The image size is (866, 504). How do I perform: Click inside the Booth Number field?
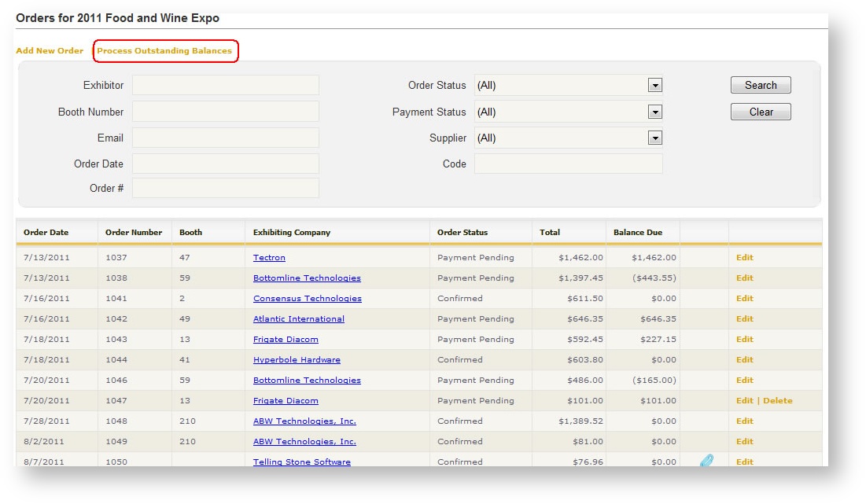(226, 111)
